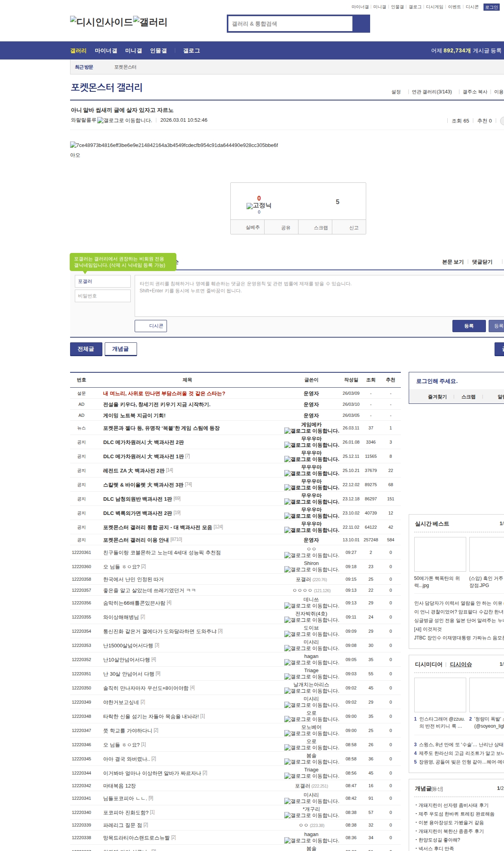504x851 pixels.
Task: Open the 디시콘 emoticon picker button
Action: 151,326
